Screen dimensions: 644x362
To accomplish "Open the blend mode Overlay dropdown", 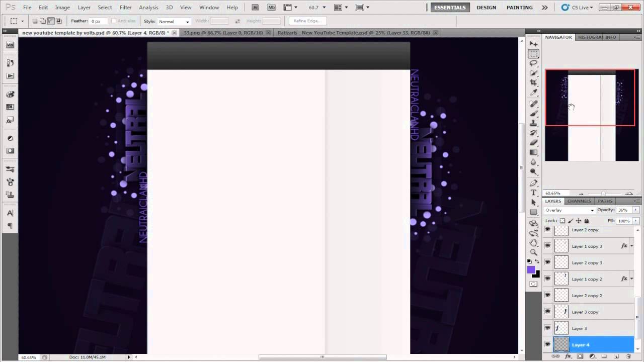I will 570,210.
